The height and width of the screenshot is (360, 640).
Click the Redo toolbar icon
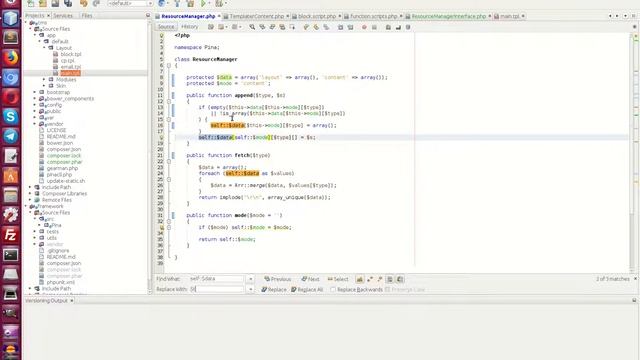tap(96, 3)
